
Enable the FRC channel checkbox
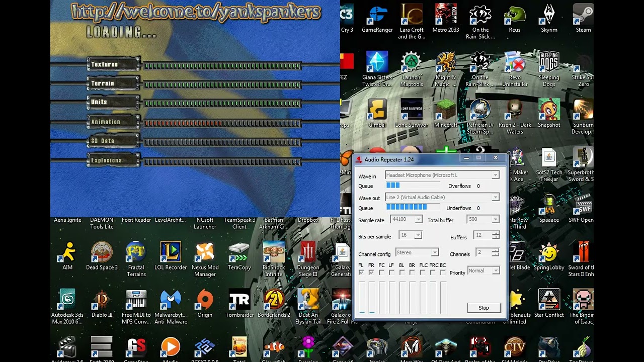(432, 272)
